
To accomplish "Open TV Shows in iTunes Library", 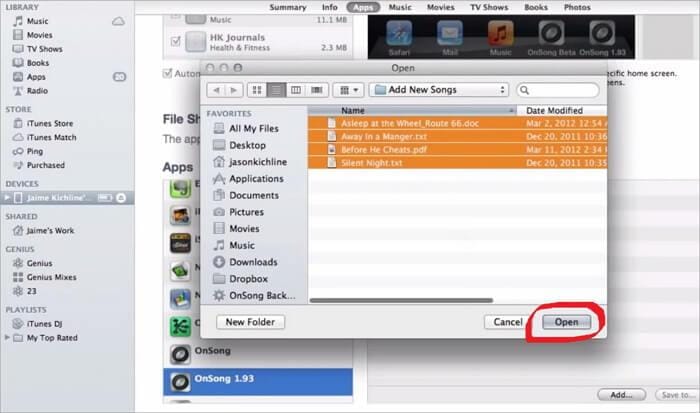I will (44, 49).
